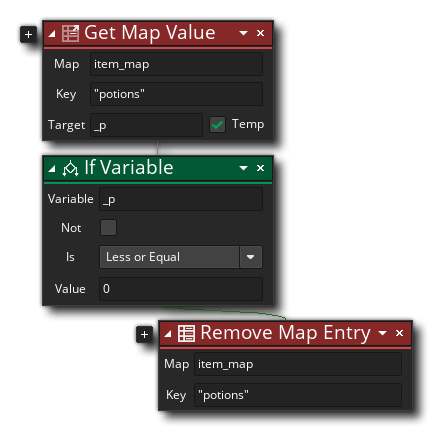Click the Map field in Remove Map Entry
This screenshot has height=431, width=433.
coord(298,364)
